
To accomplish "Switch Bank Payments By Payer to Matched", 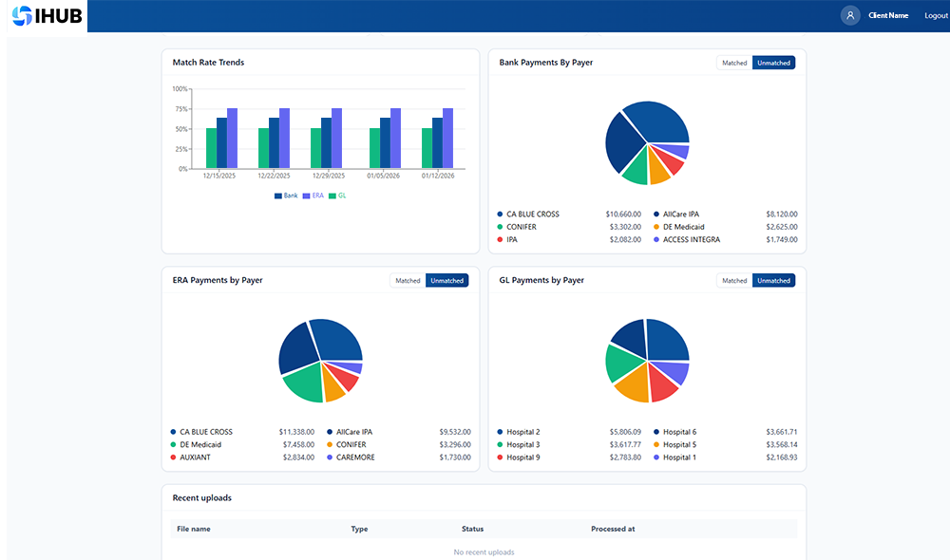I will point(734,63).
